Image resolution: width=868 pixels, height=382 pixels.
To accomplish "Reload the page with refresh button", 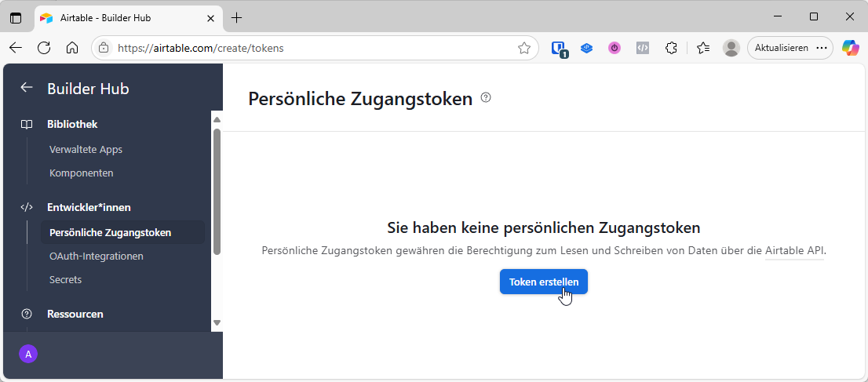I will pyautogui.click(x=44, y=48).
